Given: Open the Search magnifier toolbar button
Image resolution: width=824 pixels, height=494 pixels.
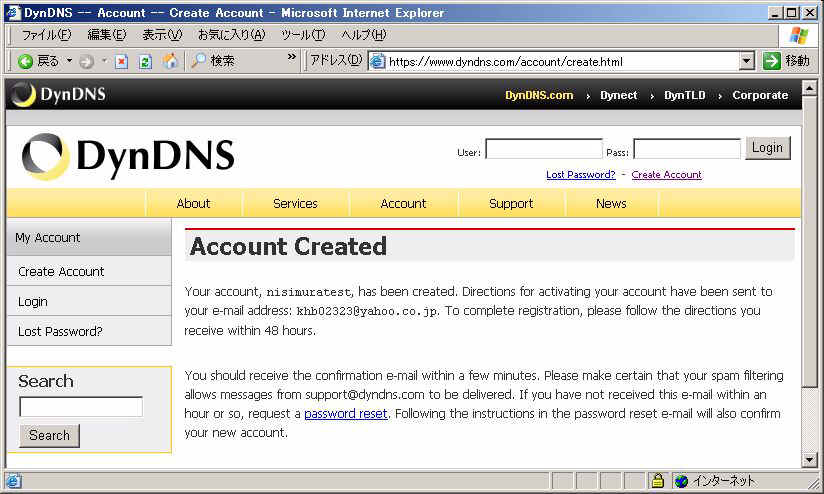Looking at the screenshot, I should [x=198, y=61].
